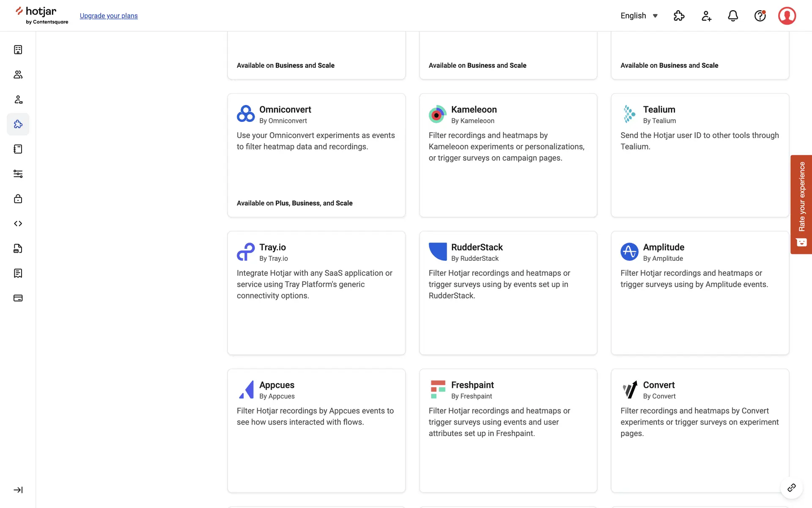The width and height of the screenshot is (812, 508).
Task: Open the English language dropdown
Action: pyautogui.click(x=639, y=16)
